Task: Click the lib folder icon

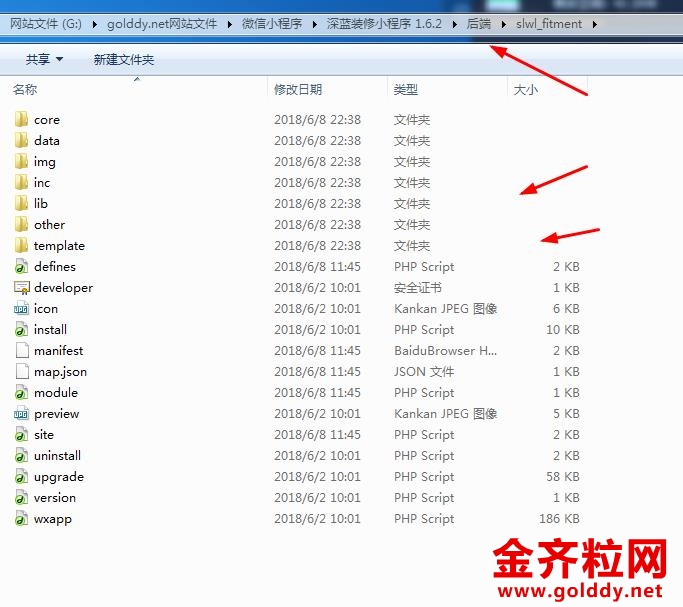Action: [21, 203]
